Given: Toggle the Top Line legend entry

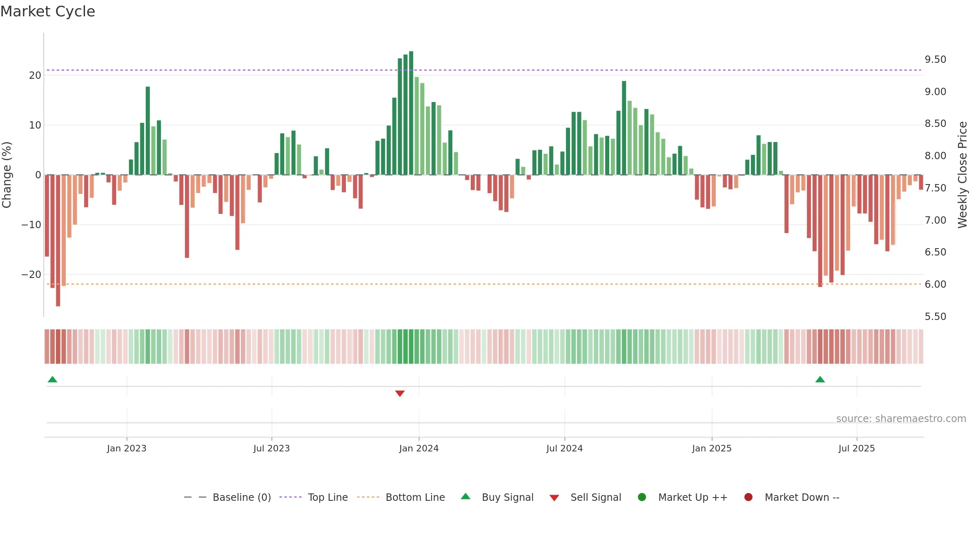Looking at the screenshot, I should (x=313, y=497).
